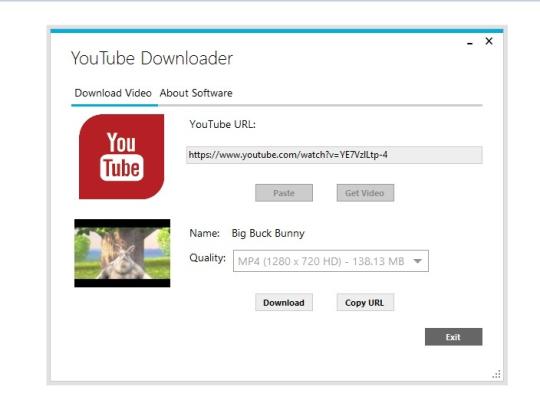Open the Quality dropdown list
The height and width of the screenshot is (413, 540).
(331, 261)
